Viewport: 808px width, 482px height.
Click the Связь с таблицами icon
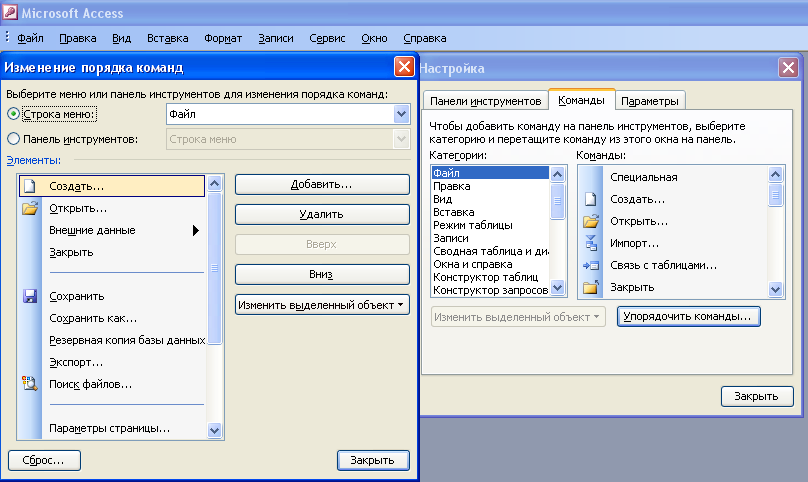pos(591,265)
